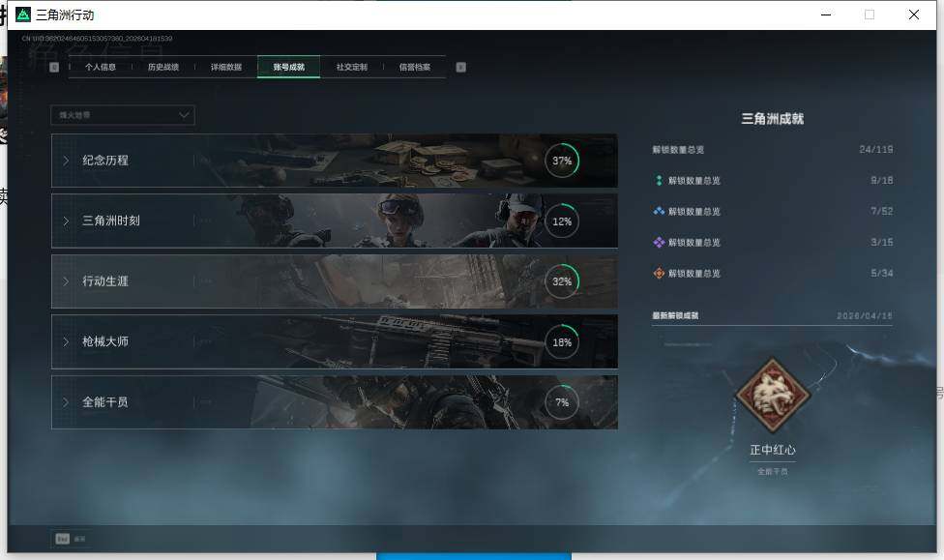Expand the 行动生涯 chevron

coord(66,281)
